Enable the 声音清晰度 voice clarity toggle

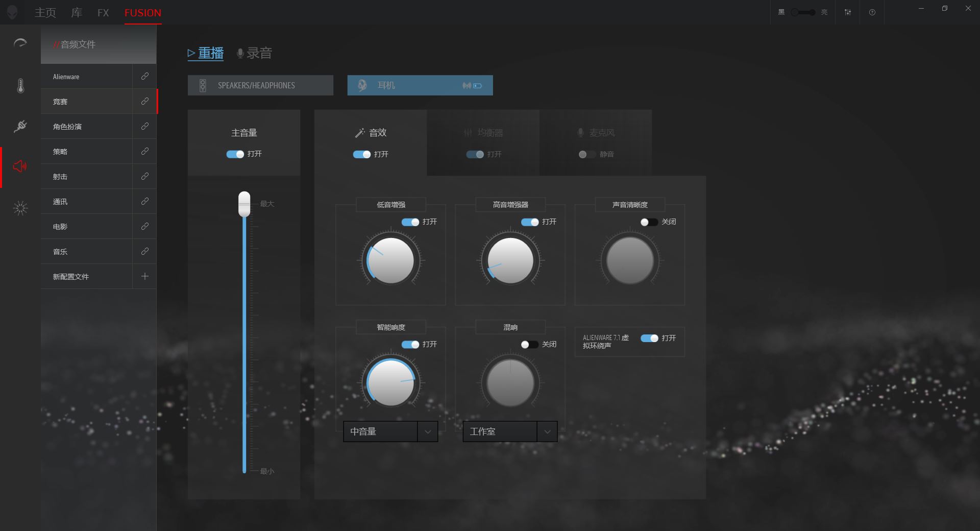click(x=649, y=222)
